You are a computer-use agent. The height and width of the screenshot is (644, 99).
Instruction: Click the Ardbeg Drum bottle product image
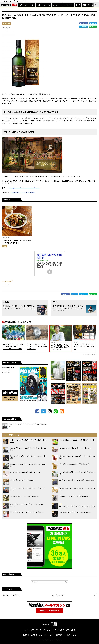coord(26,63)
